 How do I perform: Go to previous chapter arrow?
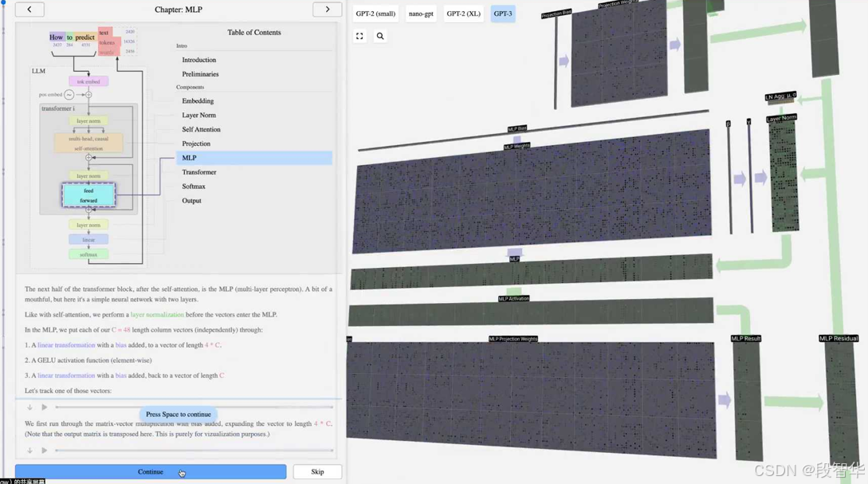pos(29,10)
